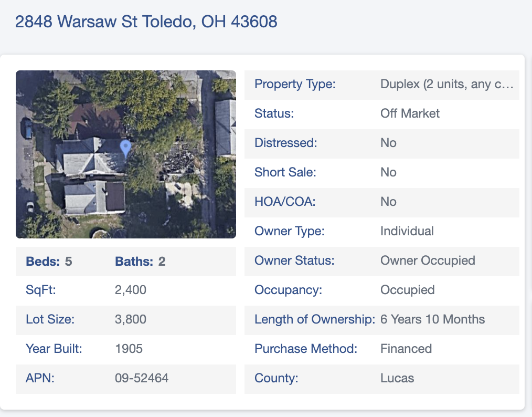Screen dimensions: 532x417
Task: Select the Off Market status value
Action: coord(410,113)
